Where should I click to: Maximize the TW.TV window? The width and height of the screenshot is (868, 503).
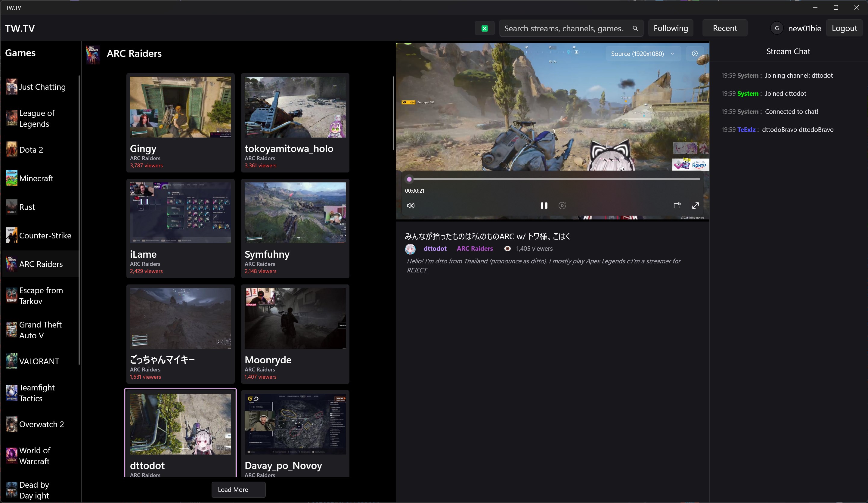[x=835, y=7]
